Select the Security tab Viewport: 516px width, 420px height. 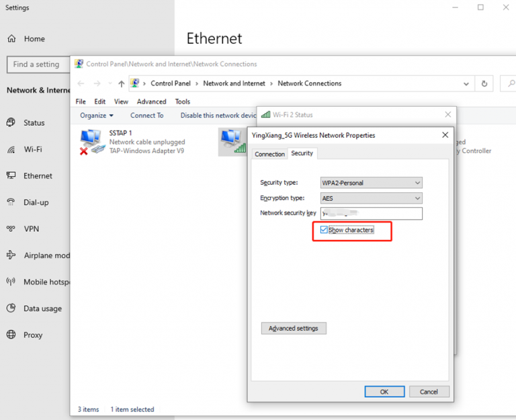coord(302,153)
